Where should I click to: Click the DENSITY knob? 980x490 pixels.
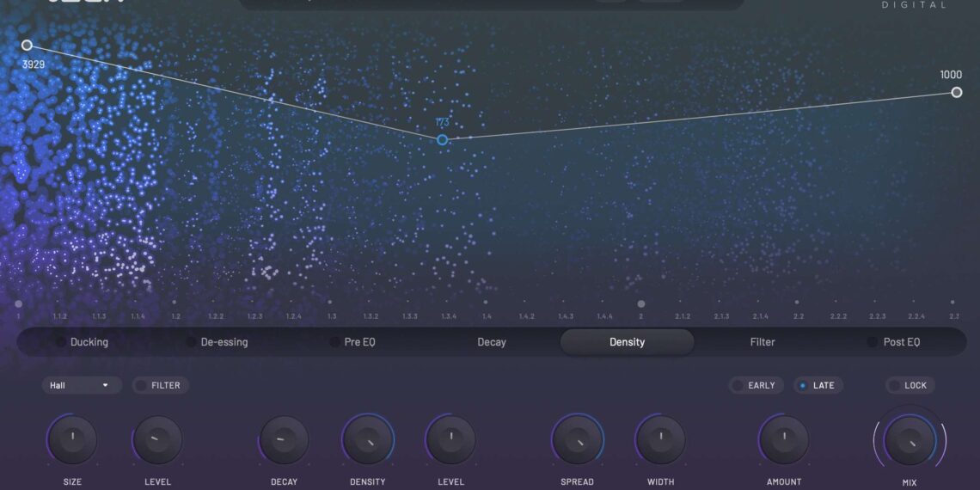(x=367, y=439)
